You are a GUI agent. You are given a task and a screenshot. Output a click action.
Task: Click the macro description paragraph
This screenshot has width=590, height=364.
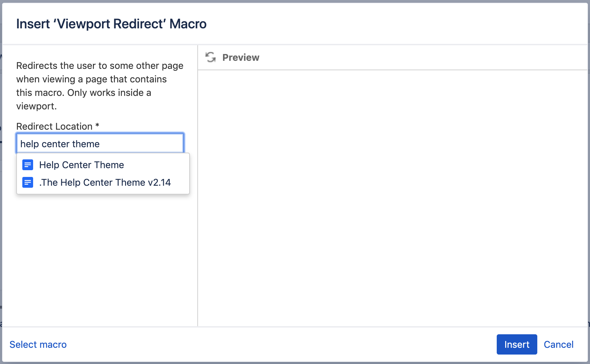point(100,86)
